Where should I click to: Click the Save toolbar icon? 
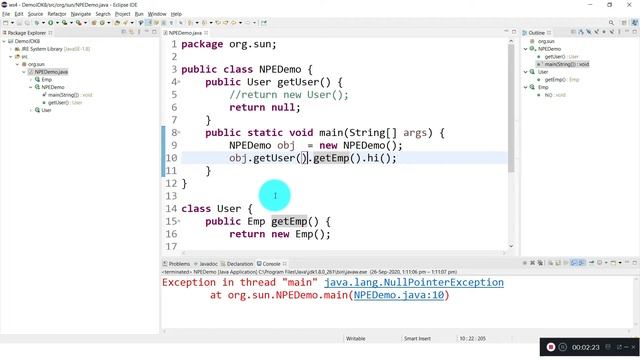click(19, 23)
